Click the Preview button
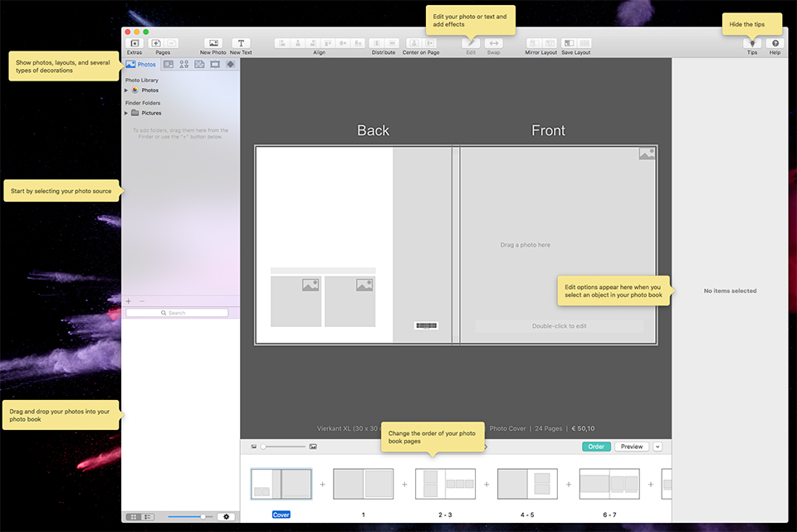The width and height of the screenshot is (797, 532). point(632,447)
